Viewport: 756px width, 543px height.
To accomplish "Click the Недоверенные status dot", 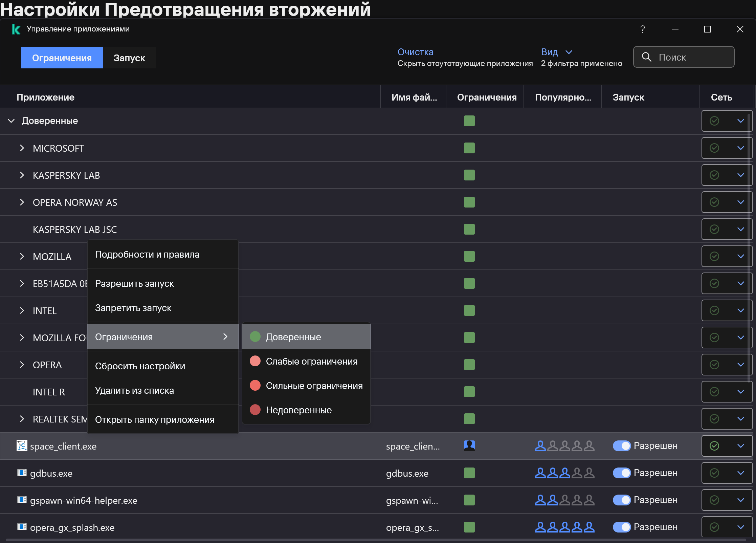I will point(255,410).
